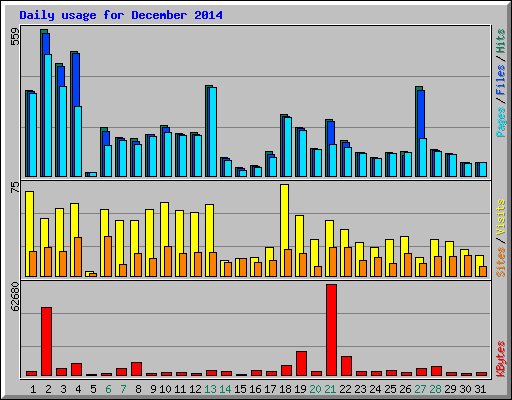
Task: Click day label 1 on the x-axis
Action: click(x=33, y=389)
